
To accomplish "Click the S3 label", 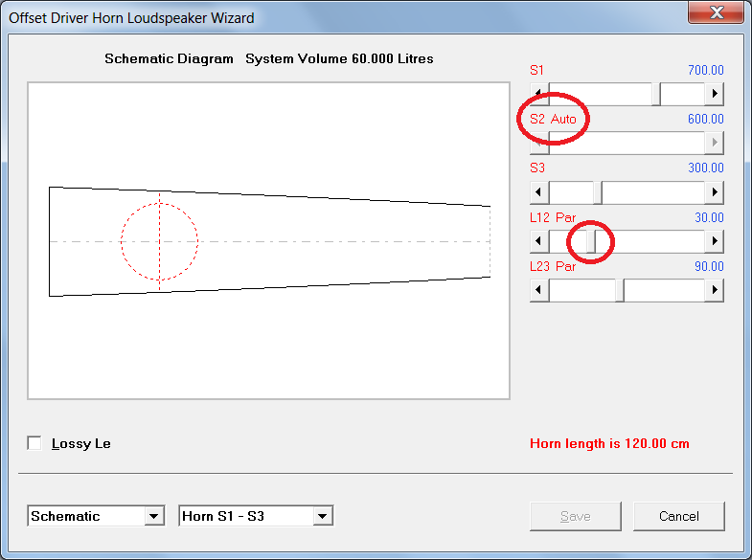I will [x=537, y=168].
